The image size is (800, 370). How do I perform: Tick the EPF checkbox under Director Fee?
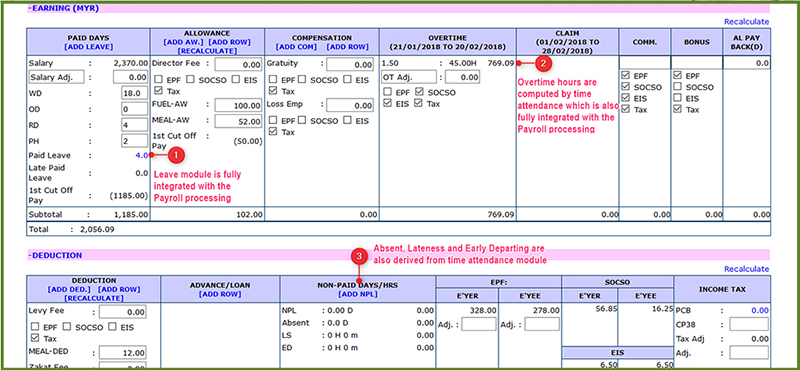tap(157, 80)
